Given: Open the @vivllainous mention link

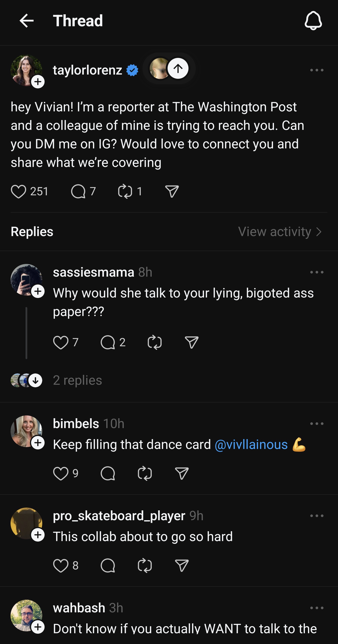Looking at the screenshot, I should (x=251, y=445).
